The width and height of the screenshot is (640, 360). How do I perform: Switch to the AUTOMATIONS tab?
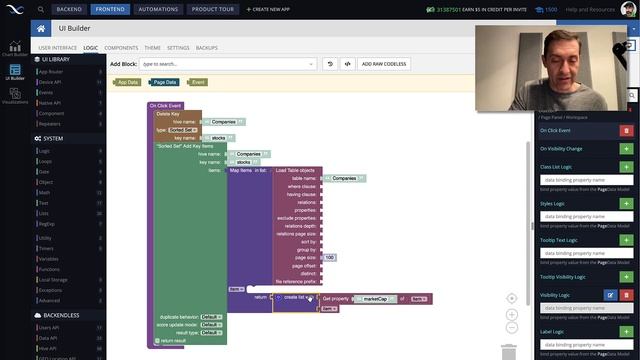tap(158, 9)
